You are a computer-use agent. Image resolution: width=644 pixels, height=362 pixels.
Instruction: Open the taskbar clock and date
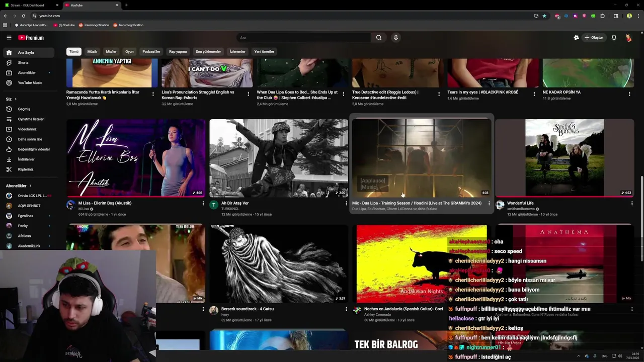point(632,356)
